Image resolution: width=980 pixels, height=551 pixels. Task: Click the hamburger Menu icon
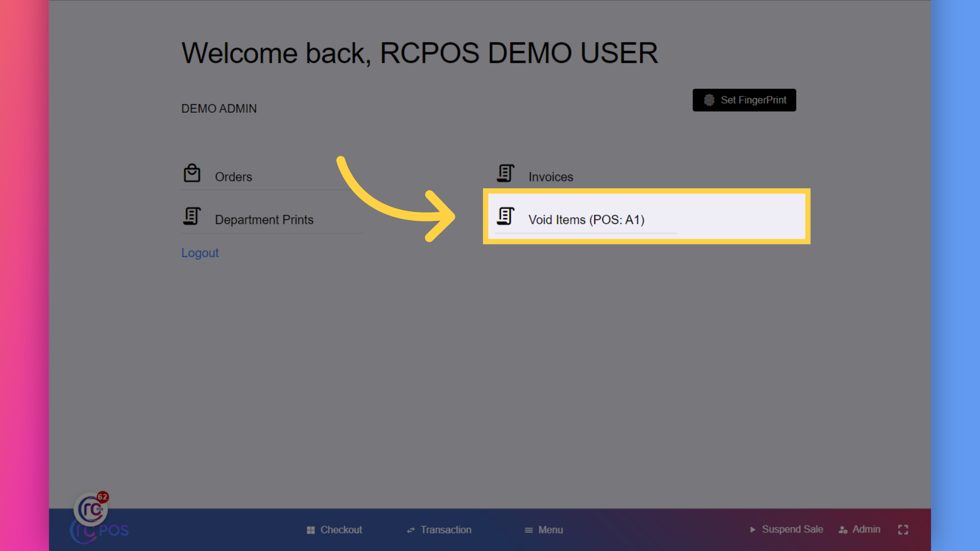529,531
